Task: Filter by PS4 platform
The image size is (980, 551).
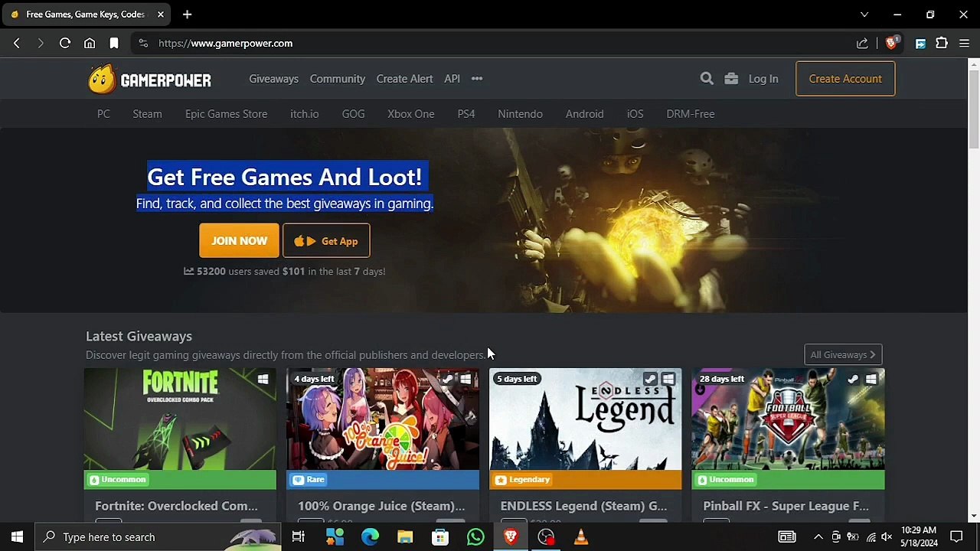Action: (x=466, y=114)
